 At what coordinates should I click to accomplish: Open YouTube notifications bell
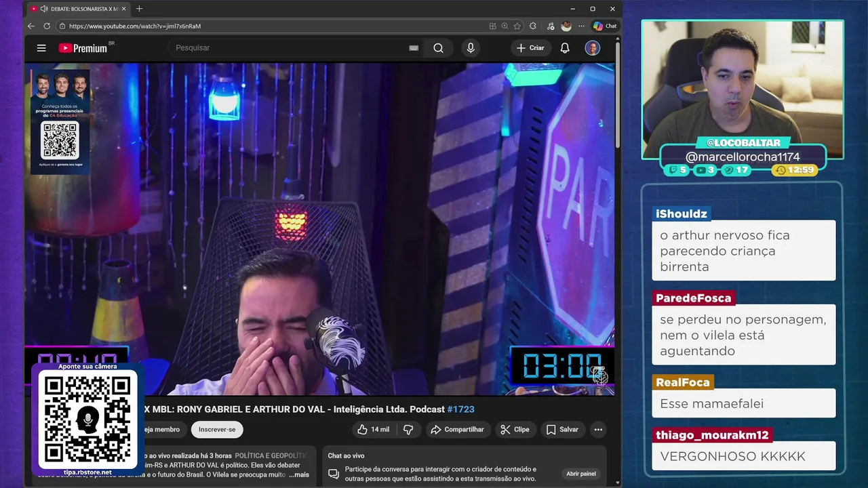click(x=564, y=48)
